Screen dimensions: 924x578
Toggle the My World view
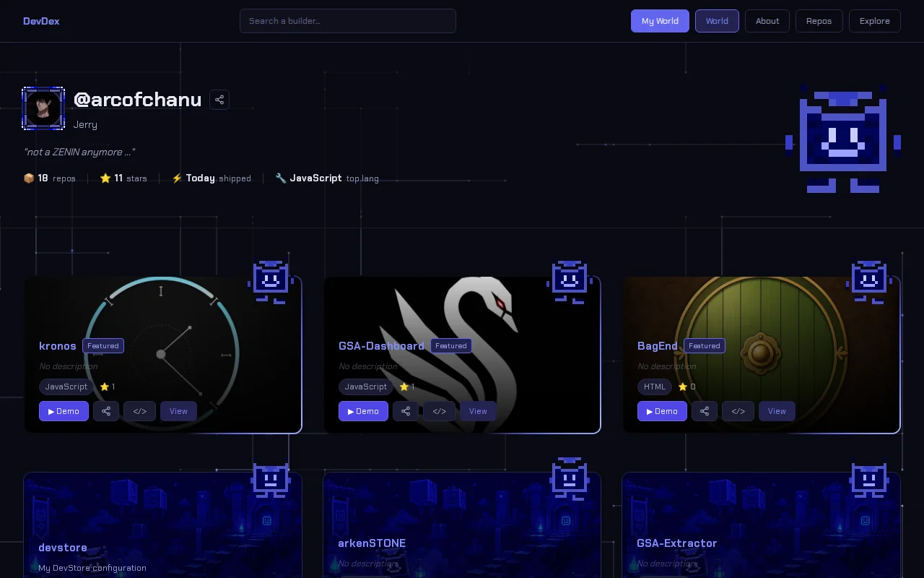point(660,21)
